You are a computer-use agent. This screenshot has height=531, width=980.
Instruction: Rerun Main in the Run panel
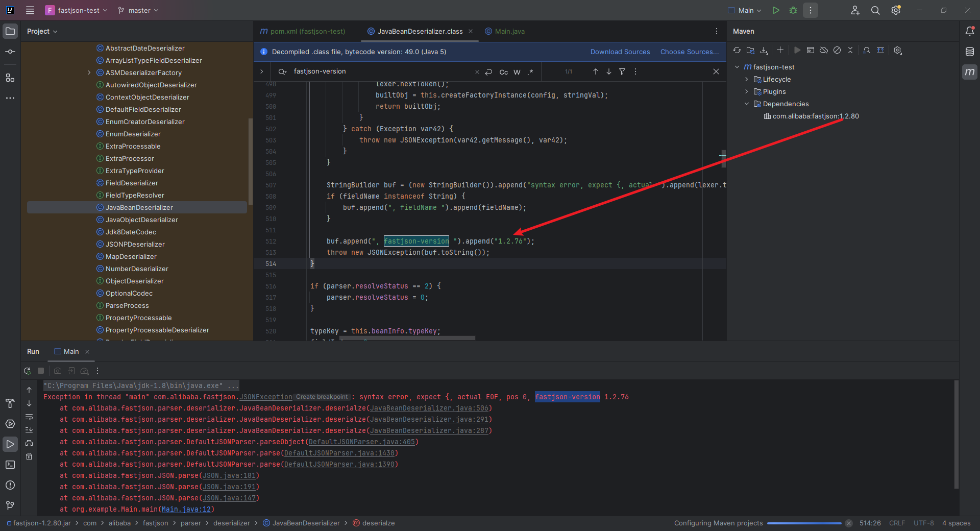pyautogui.click(x=28, y=371)
